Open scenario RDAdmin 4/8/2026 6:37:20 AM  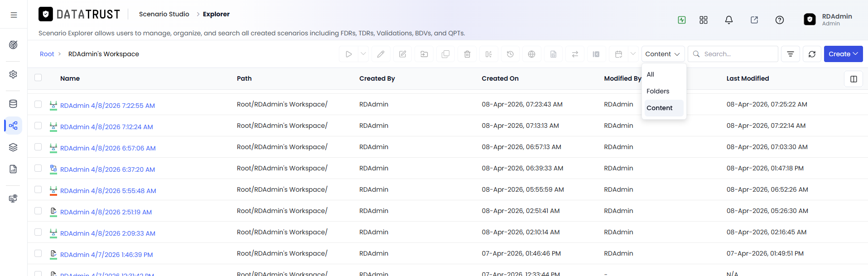pyautogui.click(x=107, y=169)
